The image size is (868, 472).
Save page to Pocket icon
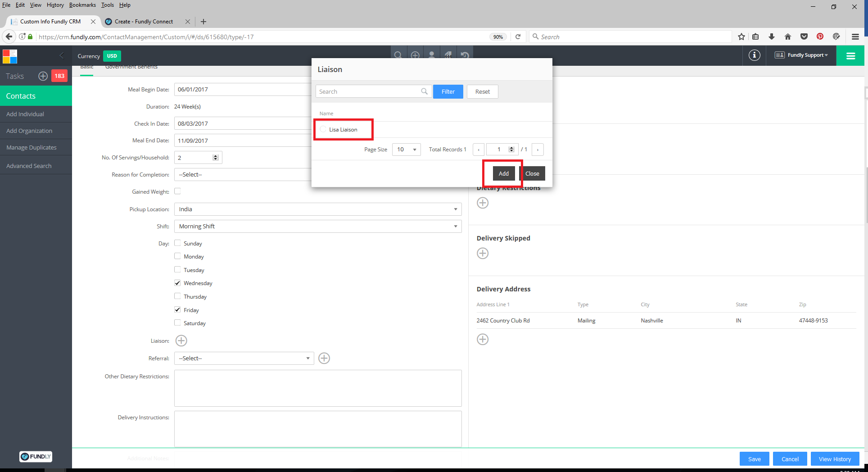click(x=804, y=37)
